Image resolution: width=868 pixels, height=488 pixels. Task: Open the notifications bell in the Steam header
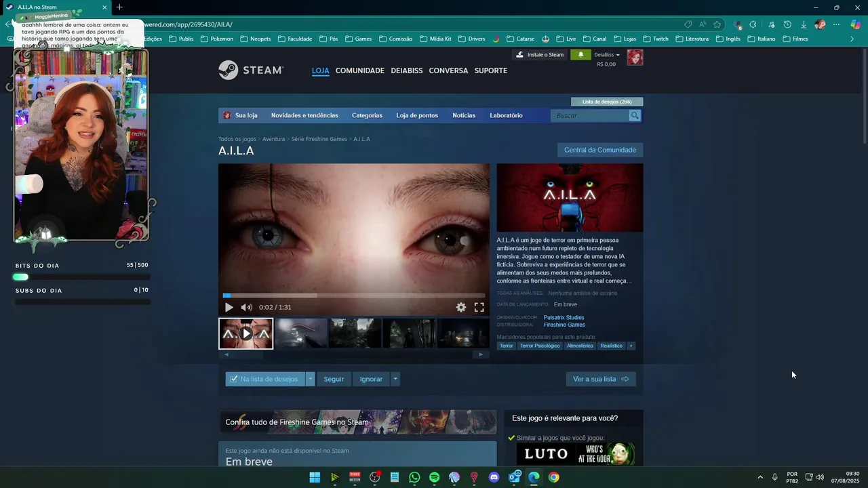[x=580, y=55]
